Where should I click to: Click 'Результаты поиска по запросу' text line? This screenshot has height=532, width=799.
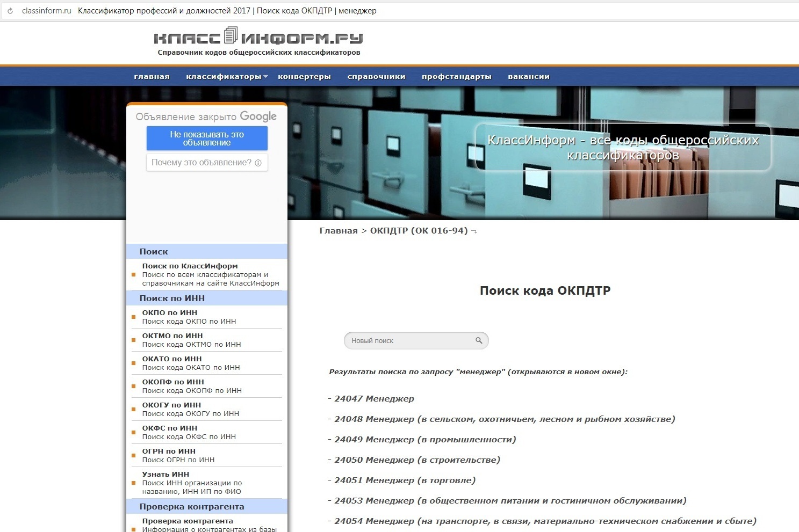pyautogui.click(x=478, y=371)
